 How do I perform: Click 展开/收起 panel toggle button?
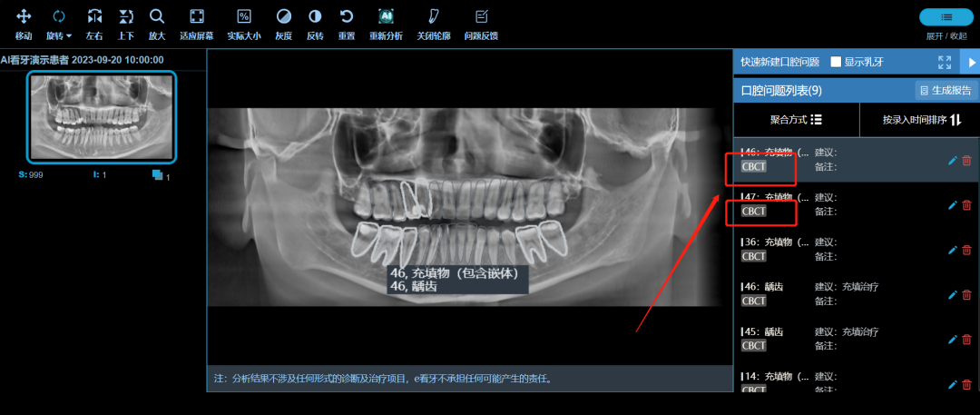(946, 17)
